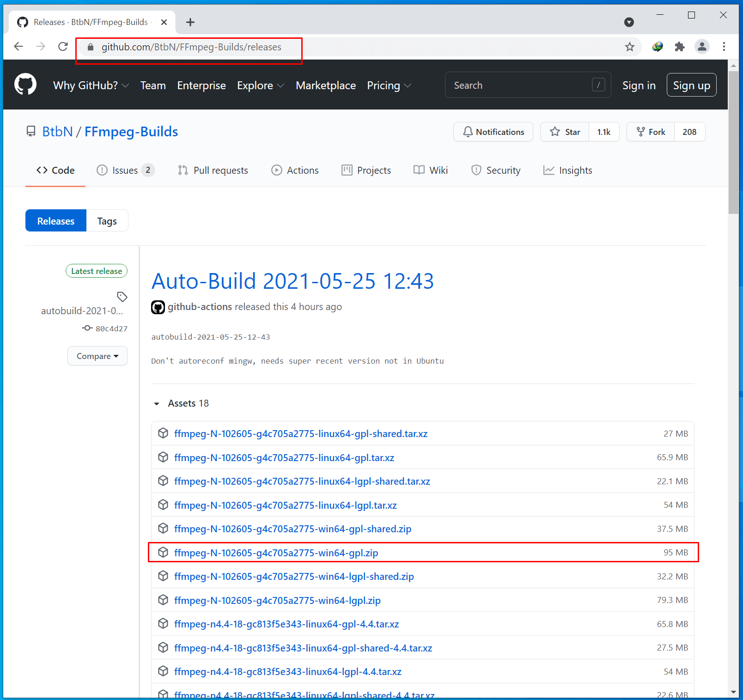Click the GitHub Octocat logo
This screenshot has width=743, height=700.
tap(25, 85)
